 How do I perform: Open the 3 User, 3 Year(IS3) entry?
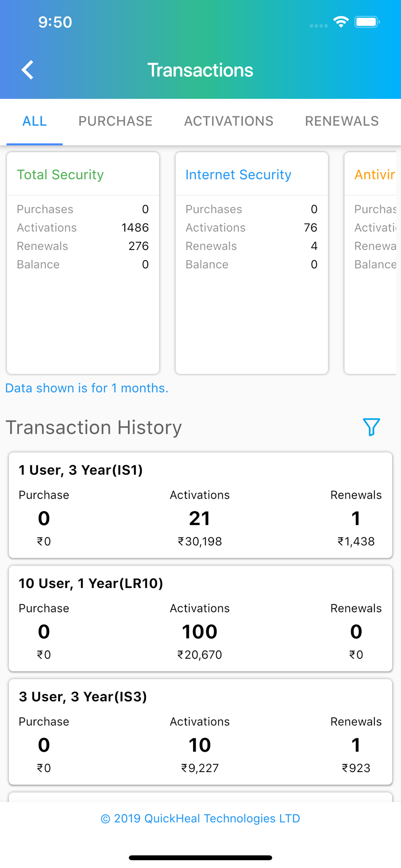click(200, 732)
